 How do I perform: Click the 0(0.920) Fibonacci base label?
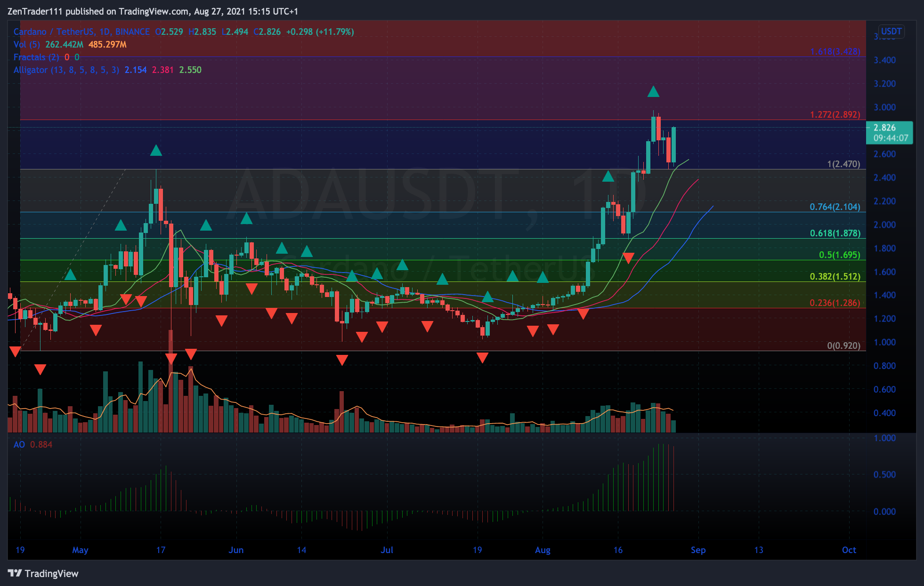(x=843, y=345)
